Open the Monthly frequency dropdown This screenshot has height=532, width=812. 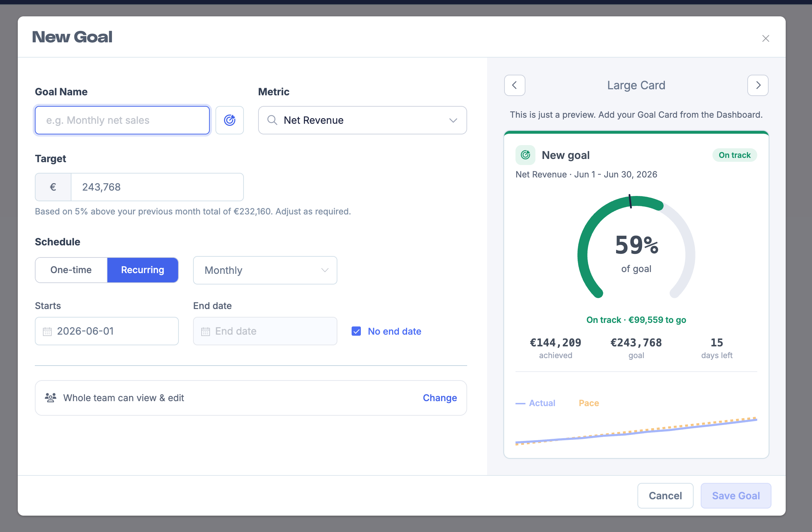[x=265, y=270]
